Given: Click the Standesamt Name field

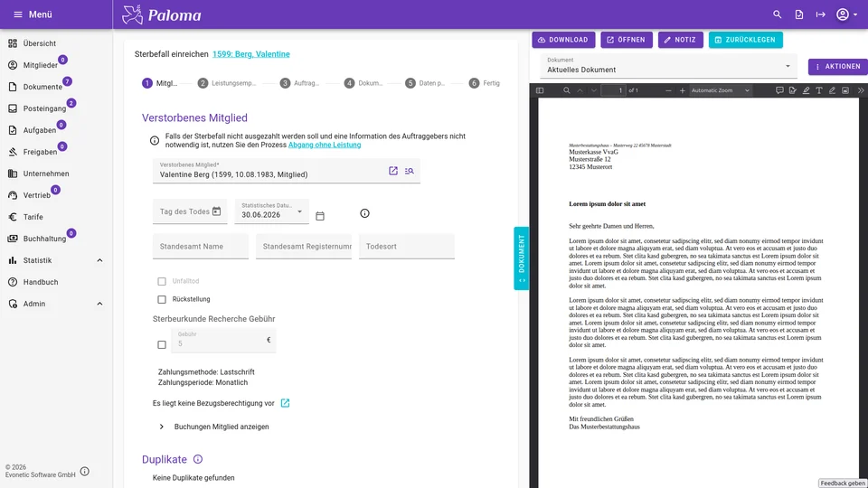Looking at the screenshot, I should [201, 246].
